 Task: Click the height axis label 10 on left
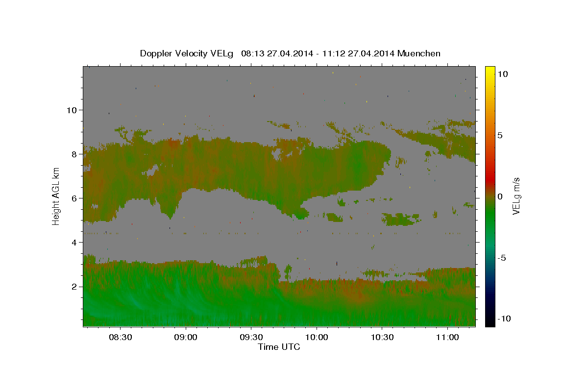click(73, 110)
